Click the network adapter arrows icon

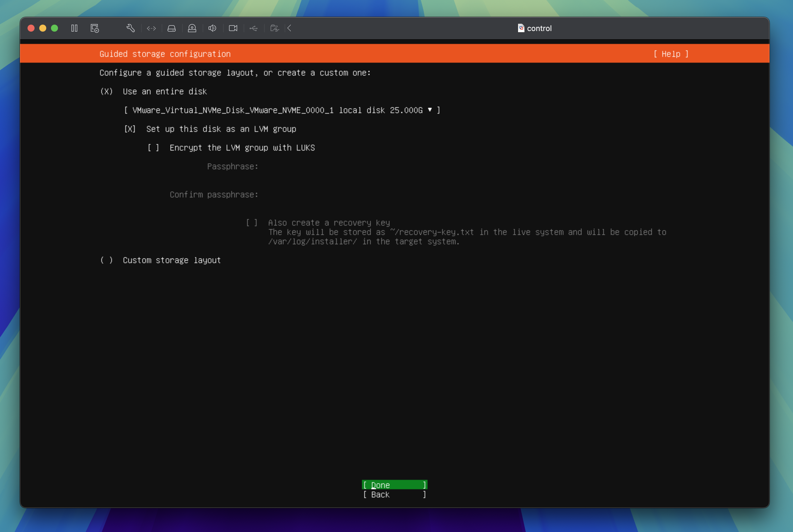pyautogui.click(x=151, y=28)
